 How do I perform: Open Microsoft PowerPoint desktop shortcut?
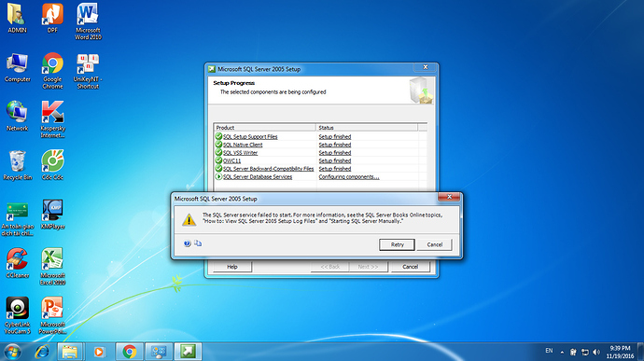pos(52,315)
